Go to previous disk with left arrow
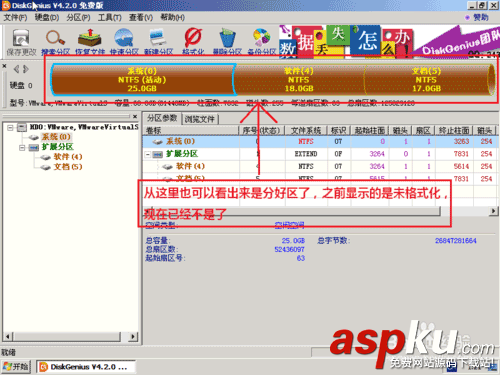 [16, 69]
